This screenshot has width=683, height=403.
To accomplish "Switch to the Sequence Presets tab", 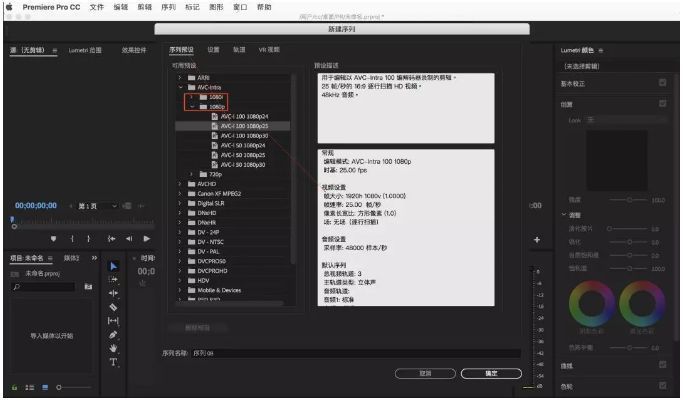I will [181, 50].
